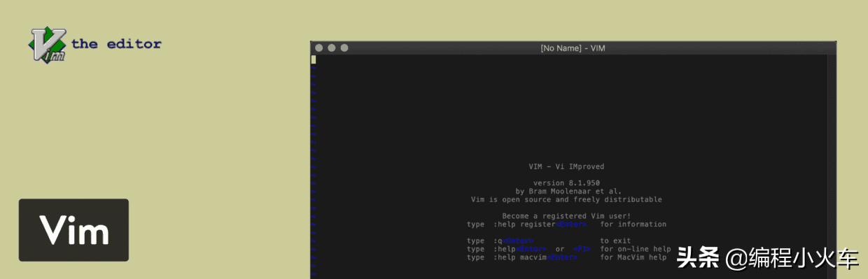Click the green Vim diamond logo
Image resolution: width=868 pixels, height=279 pixels.
click(x=48, y=45)
